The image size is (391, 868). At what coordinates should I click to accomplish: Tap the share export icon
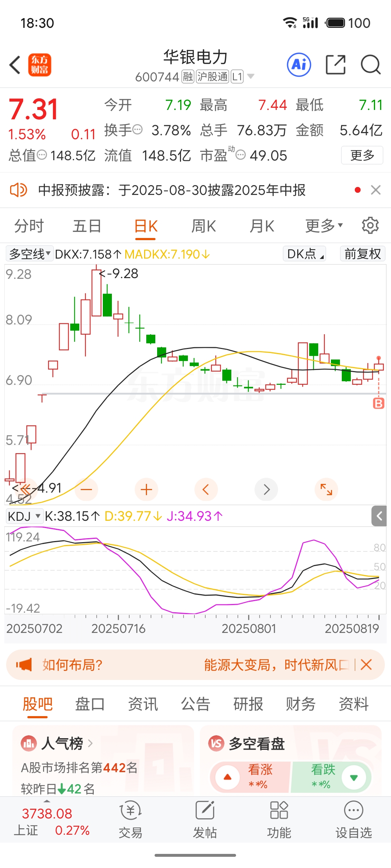[x=336, y=65]
